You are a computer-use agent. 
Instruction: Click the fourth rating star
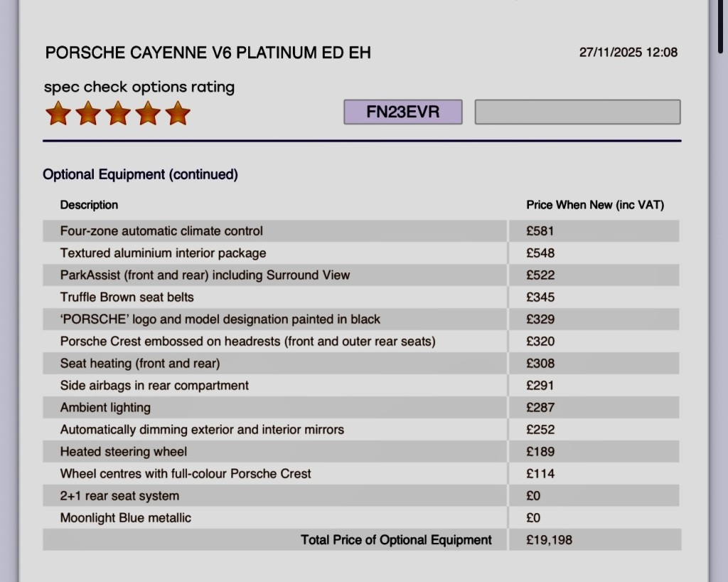pos(147,113)
